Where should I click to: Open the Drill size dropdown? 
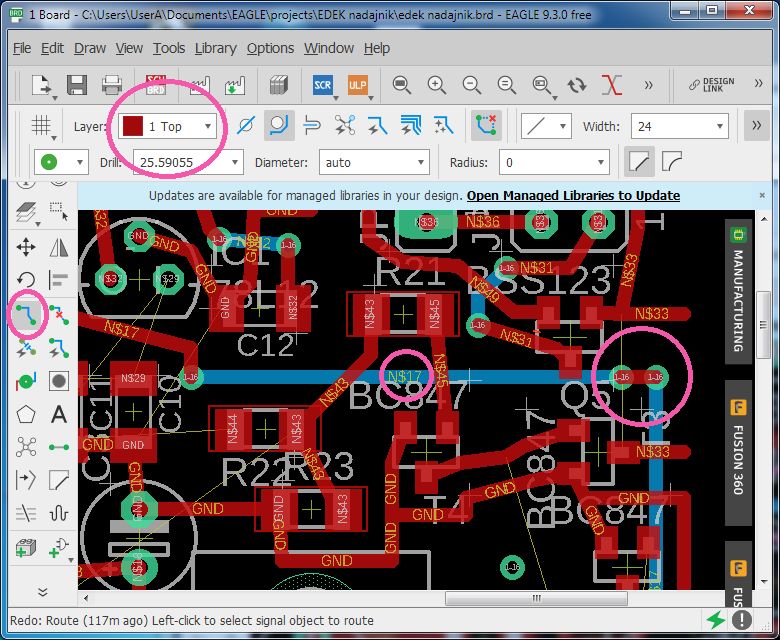click(x=188, y=163)
